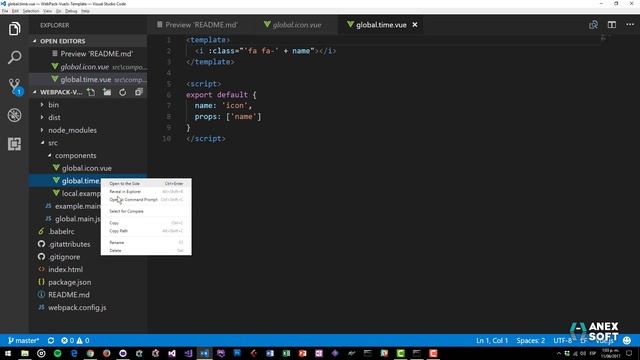Click line 5 script tag in editor
The image size is (640, 360).
click(203, 84)
